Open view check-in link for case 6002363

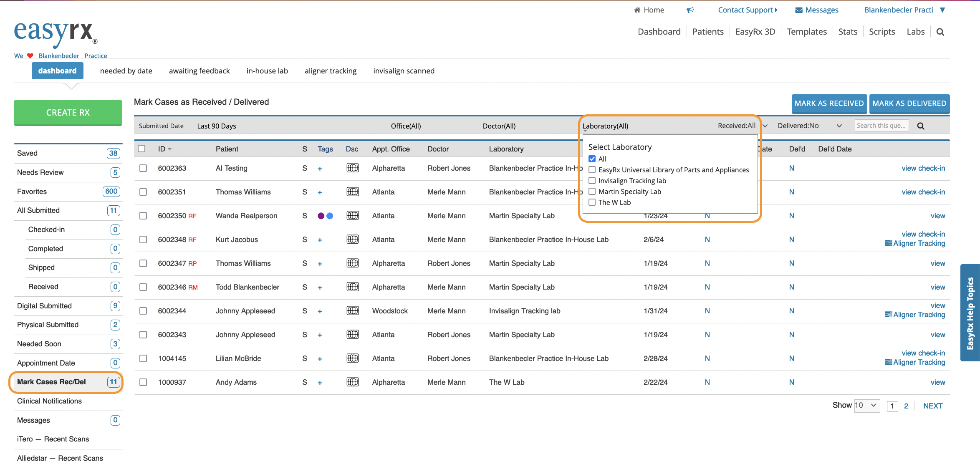(923, 168)
